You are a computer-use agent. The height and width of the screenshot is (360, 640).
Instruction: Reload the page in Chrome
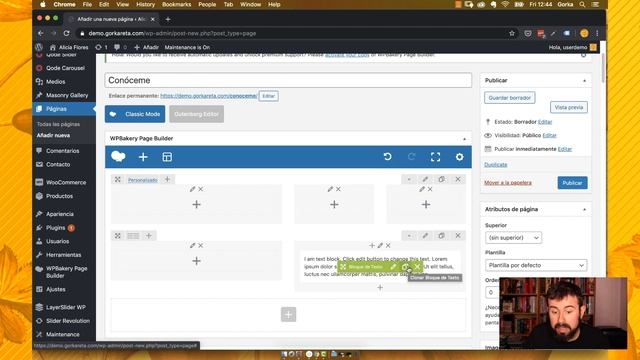pos(67,33)
